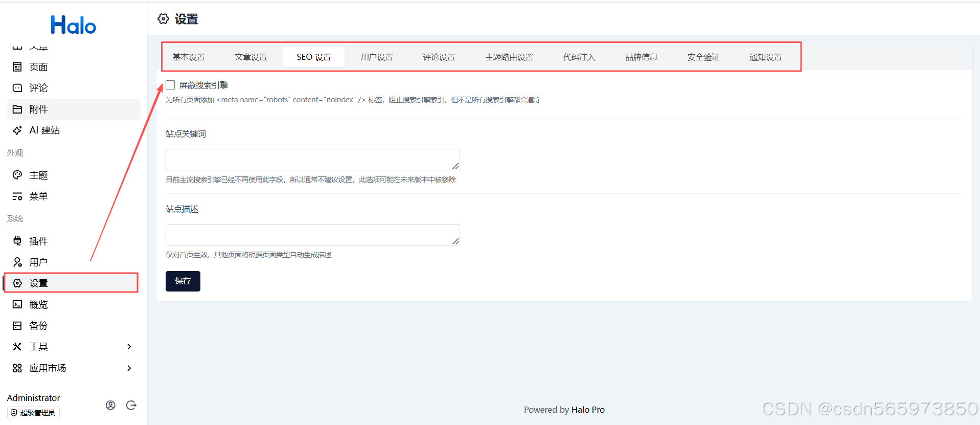
Task: Switch to the 文章设置 tab
Action: click(x=251, y=57)
